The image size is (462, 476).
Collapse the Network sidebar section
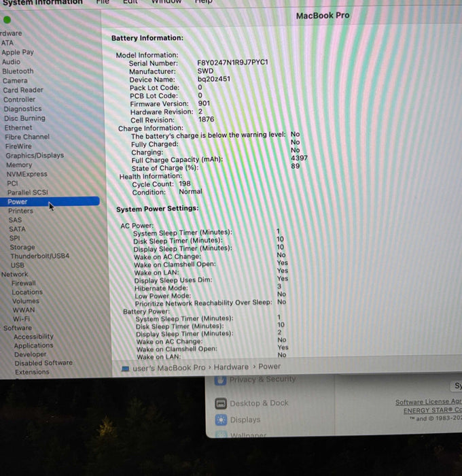coord(14,274)
